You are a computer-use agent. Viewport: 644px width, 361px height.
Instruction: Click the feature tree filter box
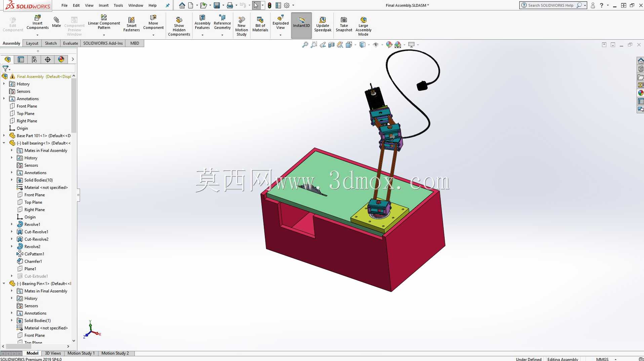tap(39, 69)
